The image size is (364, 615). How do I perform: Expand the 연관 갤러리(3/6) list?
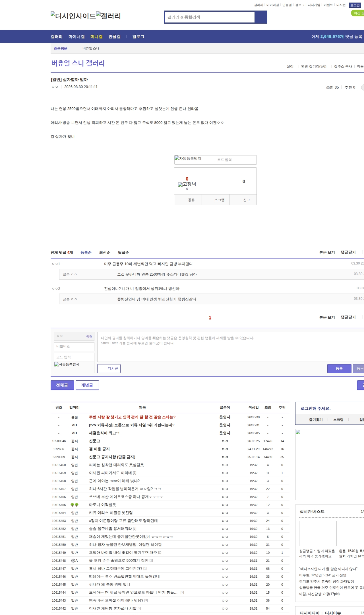coord(314,66)
